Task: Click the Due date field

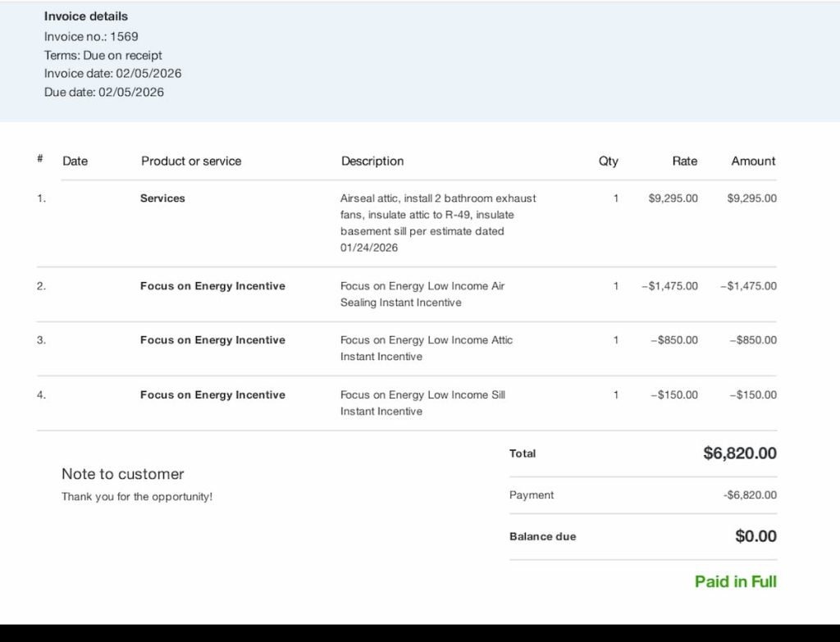Action: 104,92
